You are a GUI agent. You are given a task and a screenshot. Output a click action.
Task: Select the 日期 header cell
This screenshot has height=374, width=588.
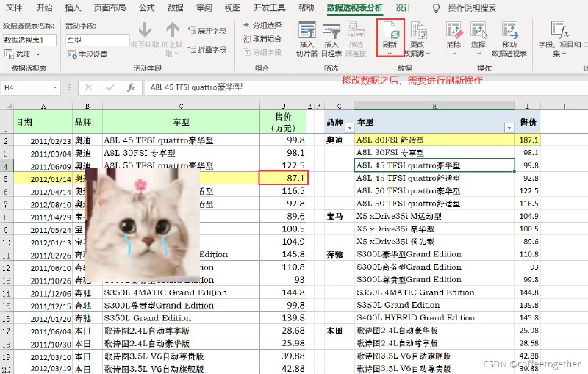coord(43,122)
